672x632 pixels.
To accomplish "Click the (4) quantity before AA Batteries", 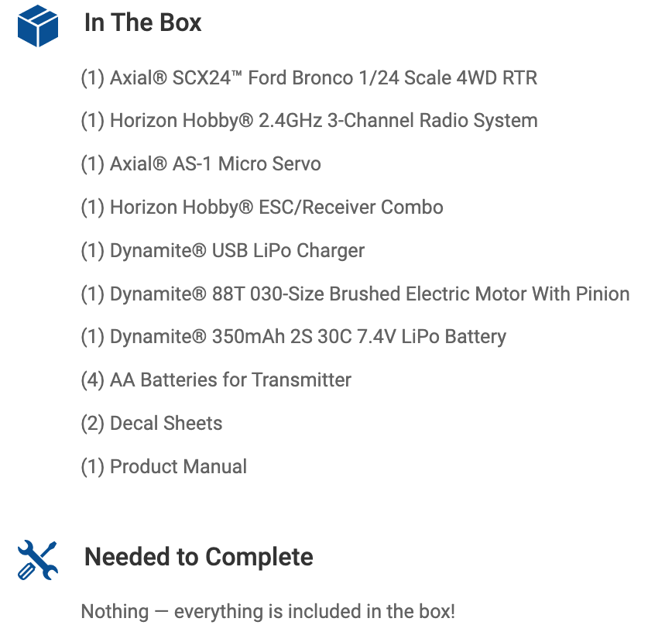I will pos(92,380).
